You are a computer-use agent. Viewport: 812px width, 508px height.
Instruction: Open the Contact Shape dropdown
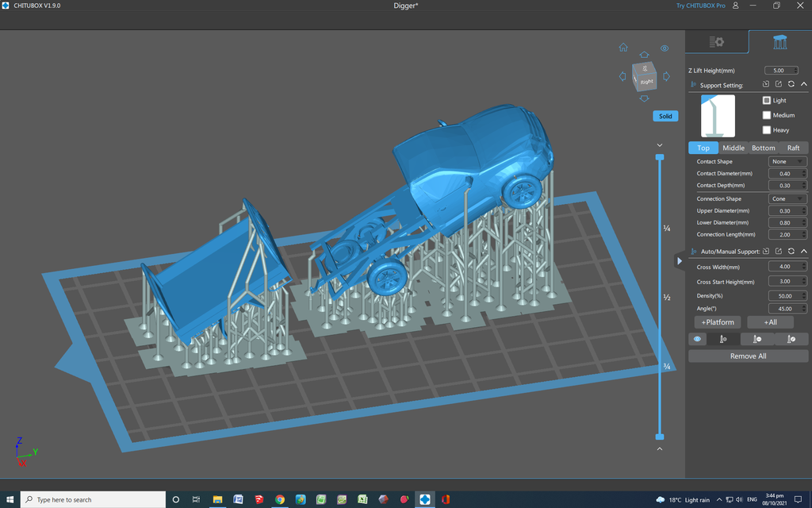(x=787, y=161)
